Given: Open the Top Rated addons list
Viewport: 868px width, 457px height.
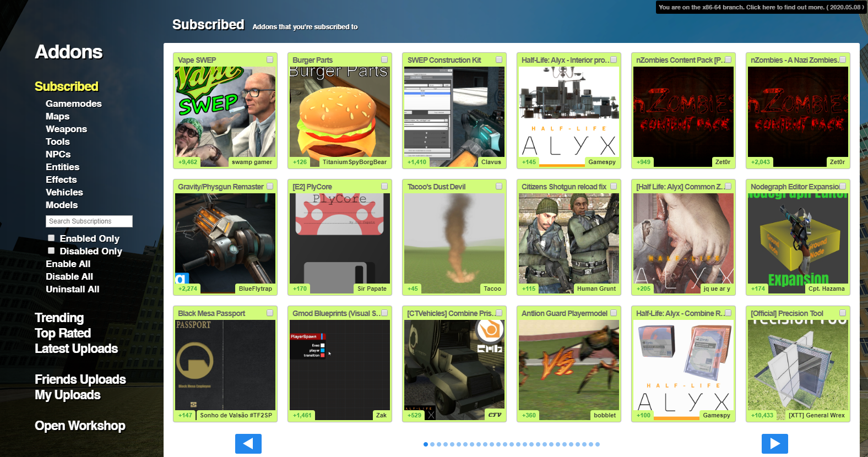Looking at the screenshot, I should click(x=63, y=333).
